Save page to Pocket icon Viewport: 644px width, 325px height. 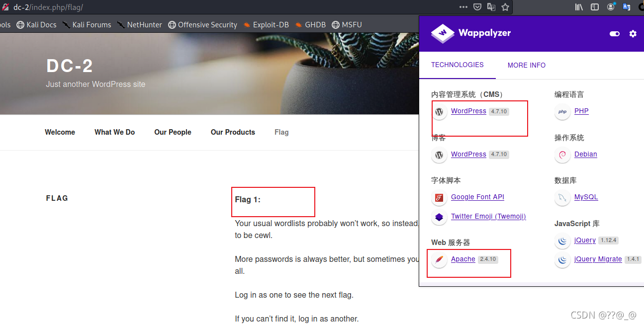(477, 7)
